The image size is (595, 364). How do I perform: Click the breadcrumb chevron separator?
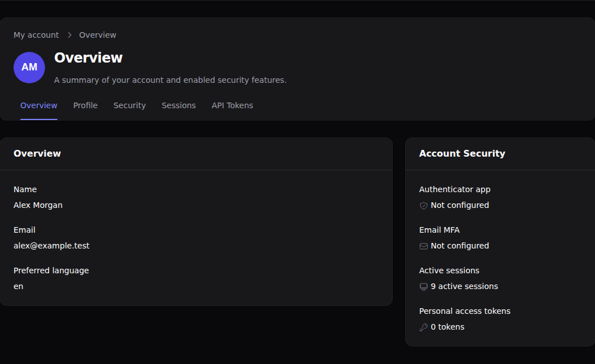click(x=69, y=35)
